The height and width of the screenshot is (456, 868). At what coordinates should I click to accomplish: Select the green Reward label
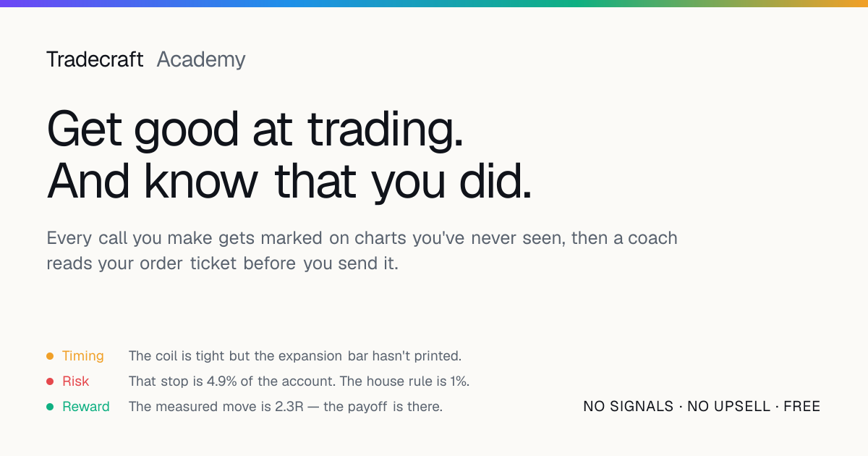86,407
